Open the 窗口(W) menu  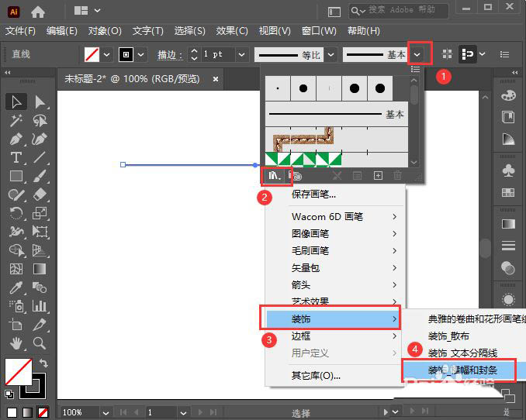(x=319, y=31)
